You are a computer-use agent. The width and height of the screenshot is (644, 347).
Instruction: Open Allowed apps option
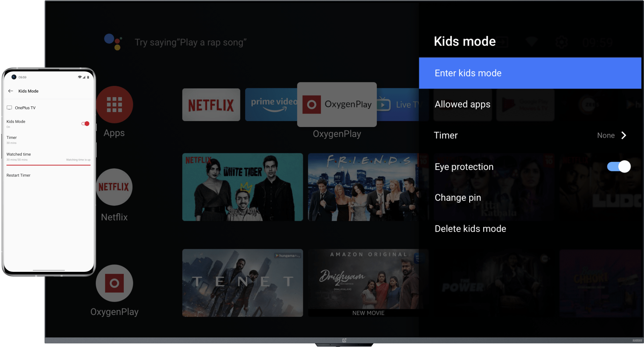pos(462,104)
